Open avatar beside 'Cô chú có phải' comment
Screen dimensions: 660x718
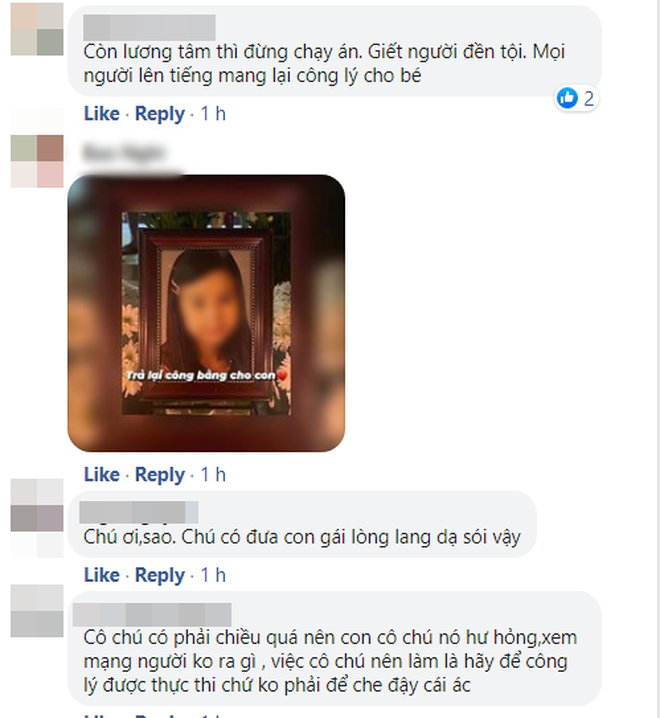(37, 611)
